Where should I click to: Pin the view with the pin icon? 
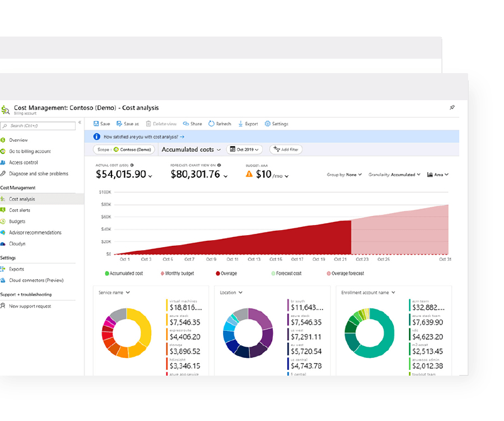[x=452, y=107]
